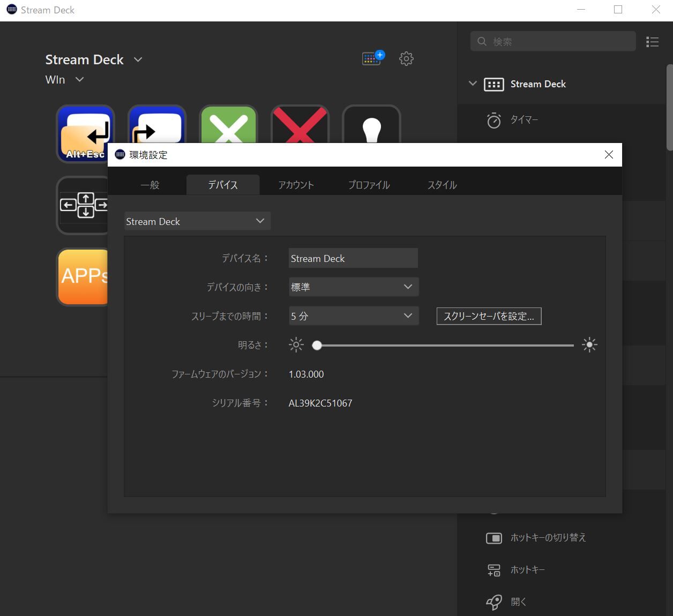Click the low brightness sun icon
Viewport: 673px width, 616px height.
click(x=296, y=344)
